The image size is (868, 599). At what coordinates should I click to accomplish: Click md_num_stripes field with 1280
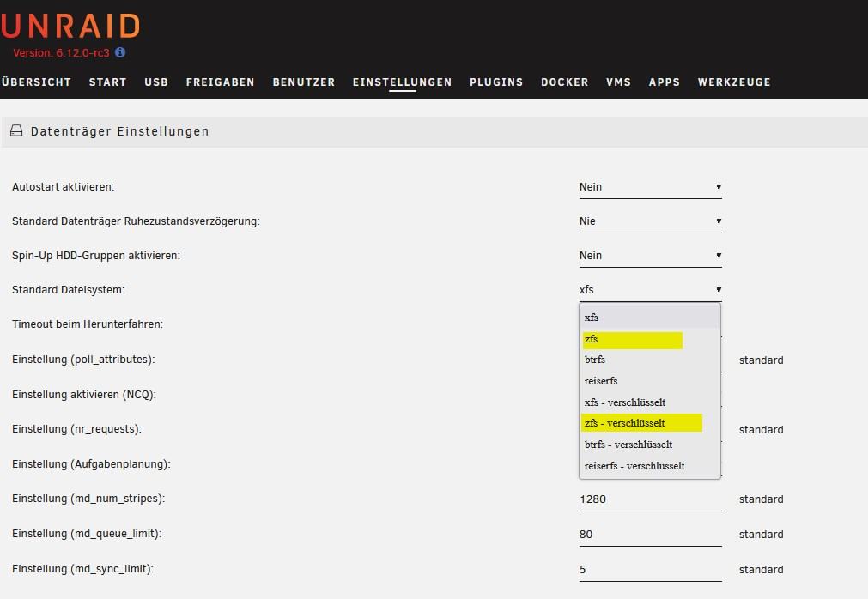(651, 499)
